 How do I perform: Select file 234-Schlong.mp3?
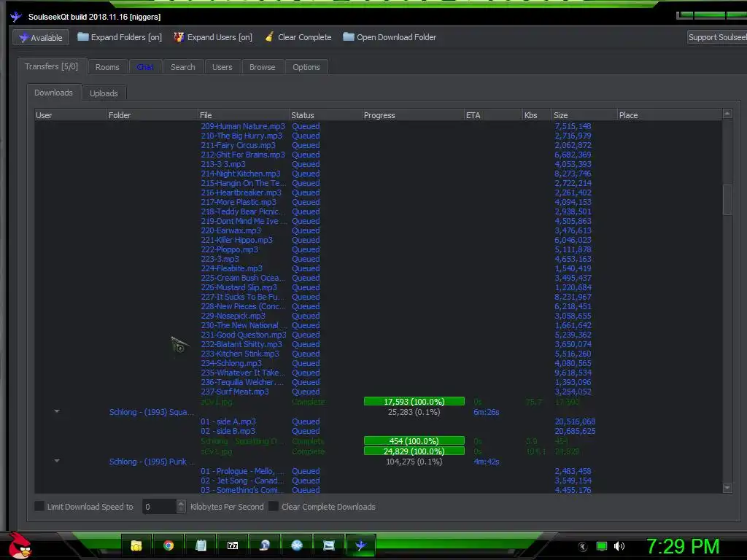point(231,363)
